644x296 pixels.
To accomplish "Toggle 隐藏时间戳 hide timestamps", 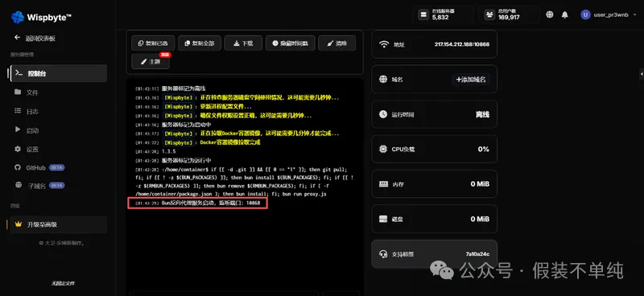I will [290, 43].
